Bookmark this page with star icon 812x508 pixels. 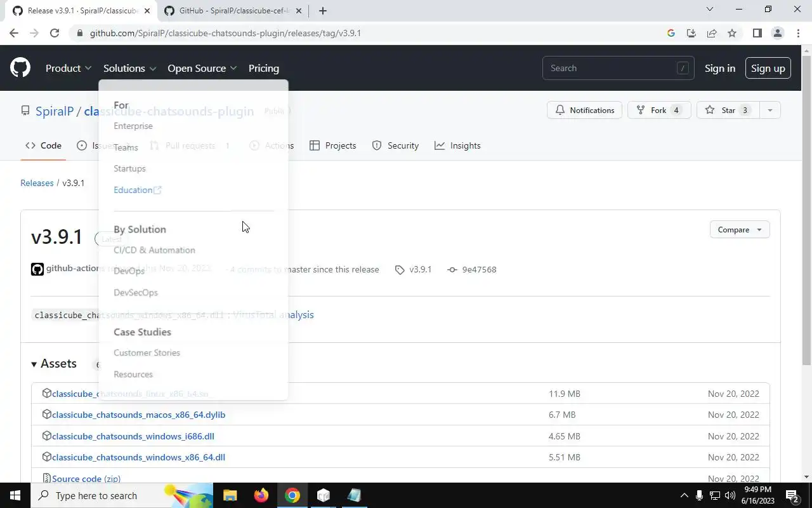click(x=732, y=33)
